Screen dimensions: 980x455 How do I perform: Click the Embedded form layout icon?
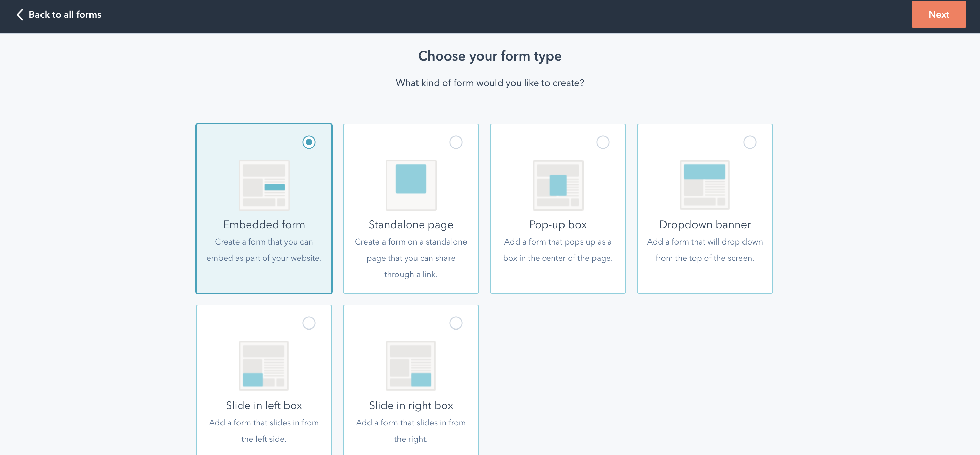pyautogui.click(x=264, y=185)
